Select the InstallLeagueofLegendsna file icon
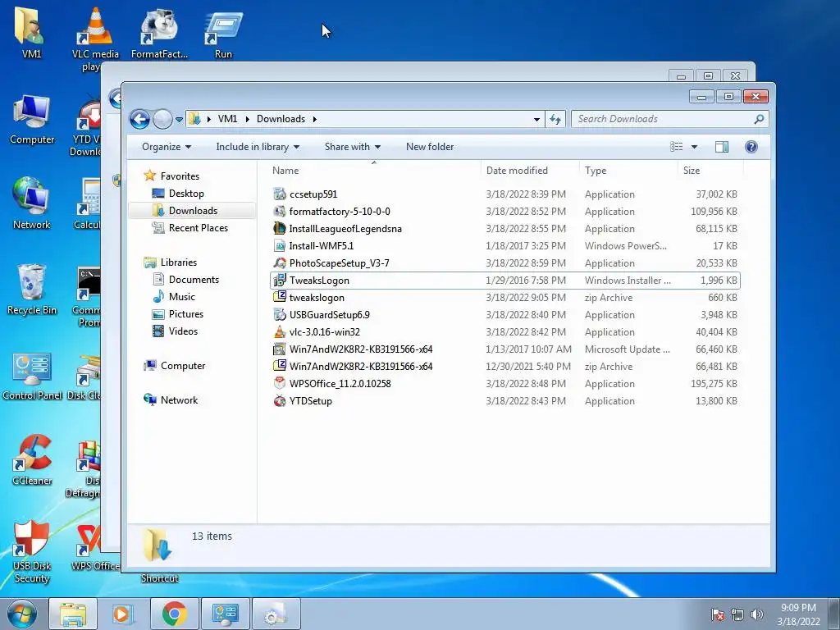 click(280, 228)
